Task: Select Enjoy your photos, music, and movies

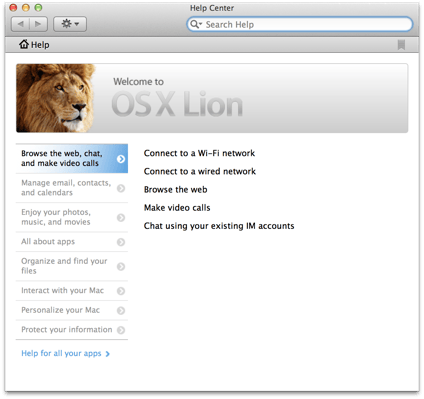Action: pos(72,217)
